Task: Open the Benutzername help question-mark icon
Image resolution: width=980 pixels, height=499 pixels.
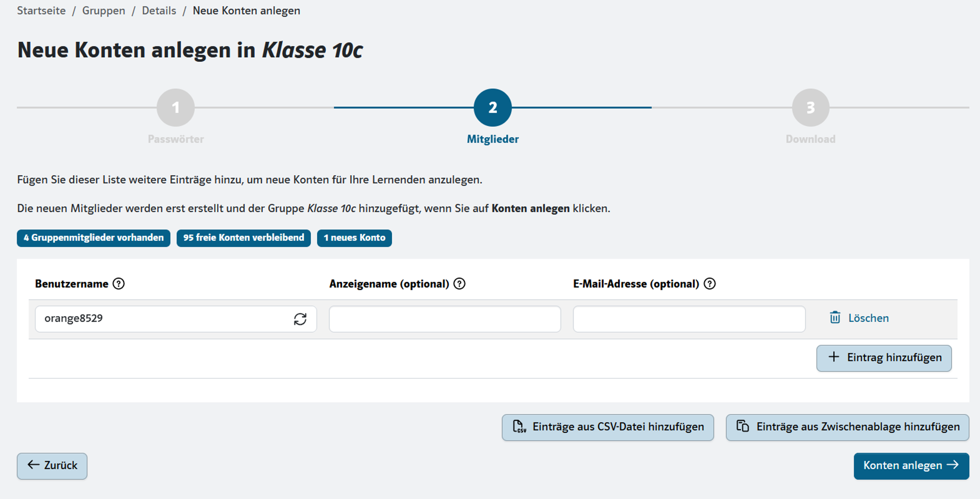Action: coord(119,284)
